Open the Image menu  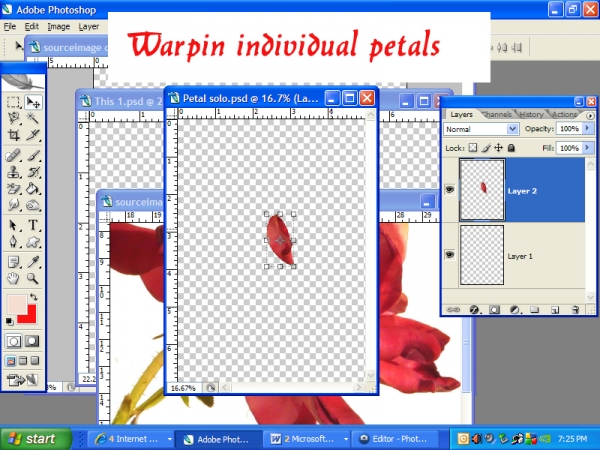pos(59,26)
